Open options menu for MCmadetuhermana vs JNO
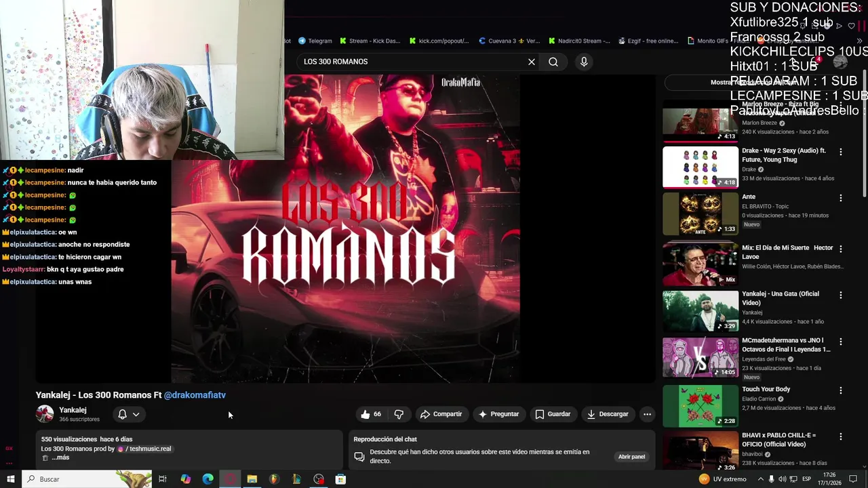Image resolution: width=868 pixels, height=488 pixels. click(x=841, y=342)
